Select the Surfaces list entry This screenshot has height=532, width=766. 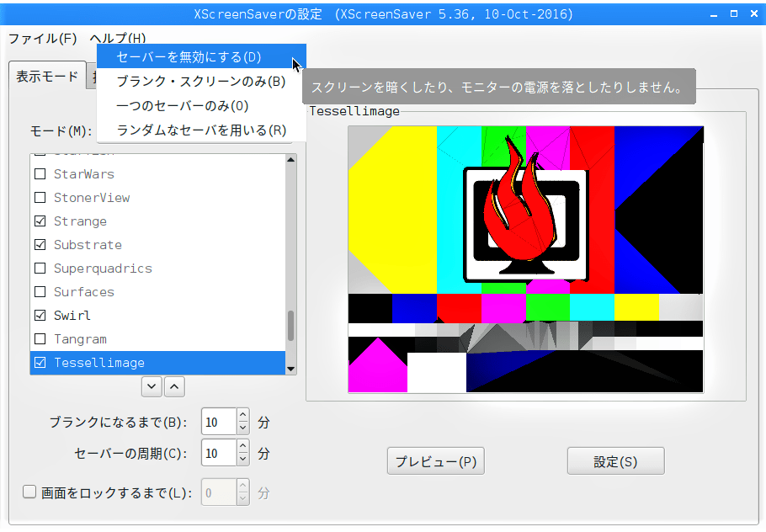[157, 291]
